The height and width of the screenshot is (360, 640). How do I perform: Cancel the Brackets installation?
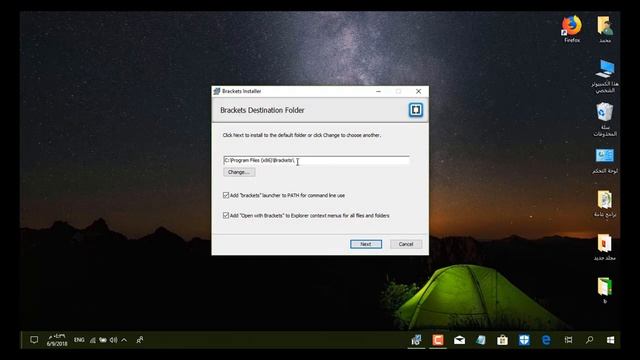pos(406,244)
